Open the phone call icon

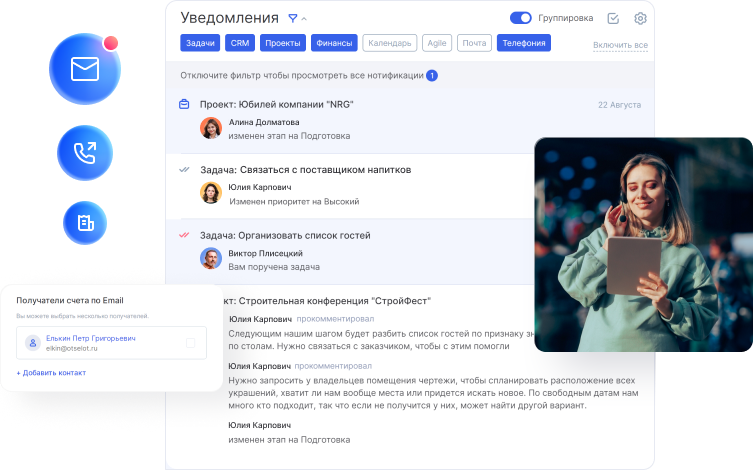tap(85, 153)
